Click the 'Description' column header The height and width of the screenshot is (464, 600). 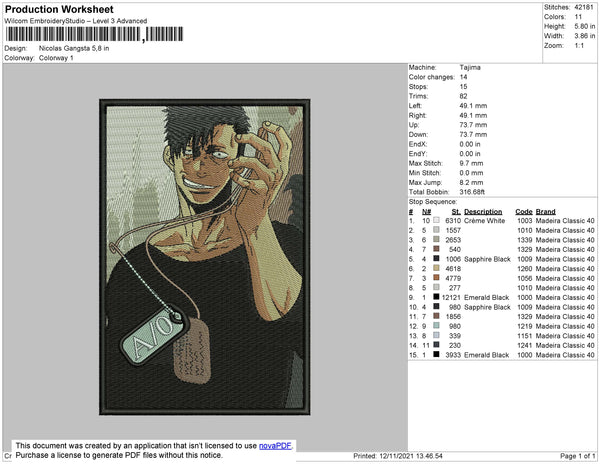pyautogui.click(x=483, y=212)
